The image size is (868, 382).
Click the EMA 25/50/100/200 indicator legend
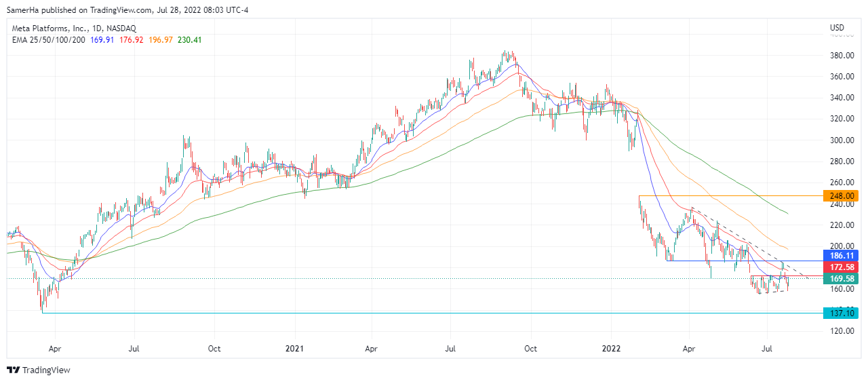[x=48, y=40]
